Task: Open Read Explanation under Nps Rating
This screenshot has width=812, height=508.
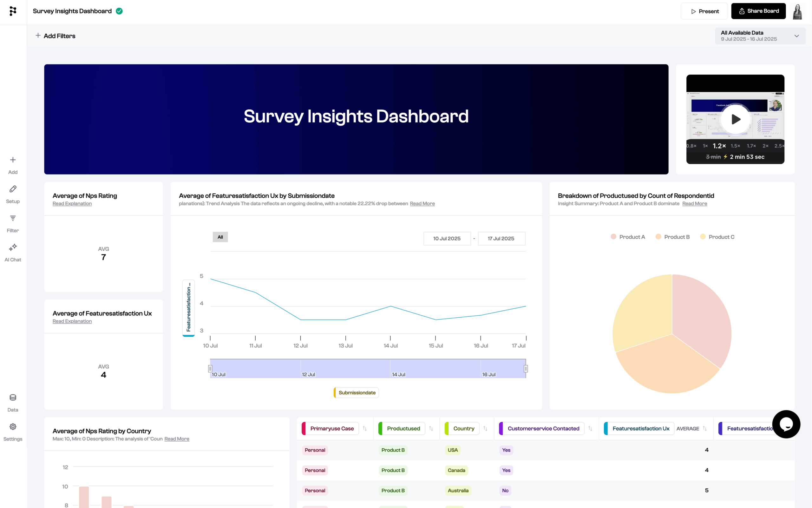Action: click(x=72, y=204)
